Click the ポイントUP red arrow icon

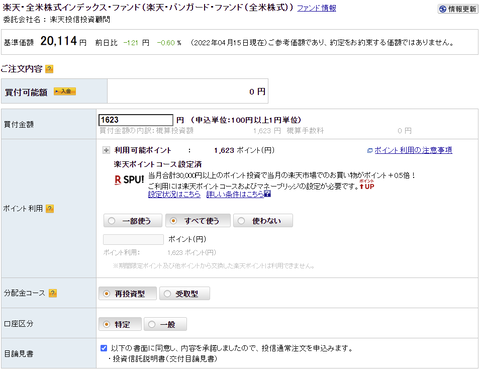367,185
